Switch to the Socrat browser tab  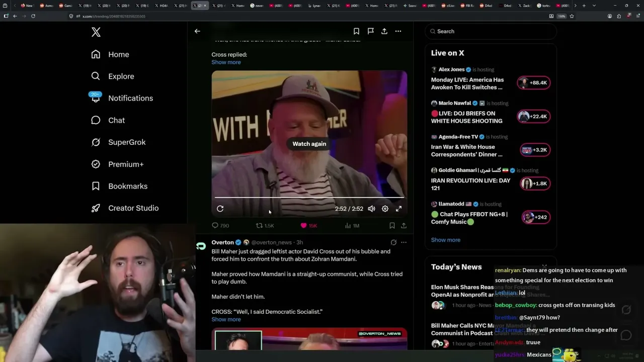coord(411,6)
